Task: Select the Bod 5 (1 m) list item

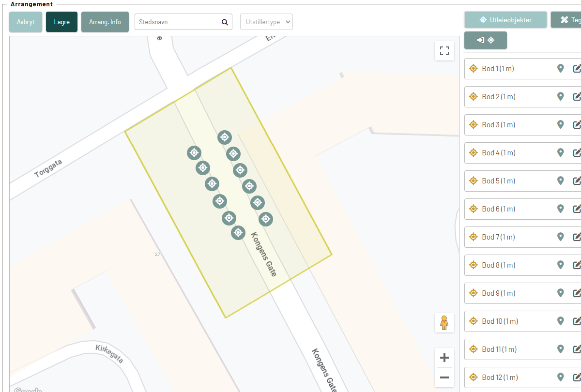Action: (x=498, y=181)
